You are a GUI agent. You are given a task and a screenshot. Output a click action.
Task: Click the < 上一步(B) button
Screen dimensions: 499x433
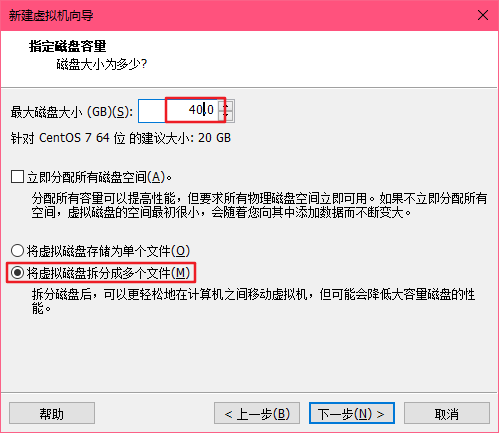257,413
